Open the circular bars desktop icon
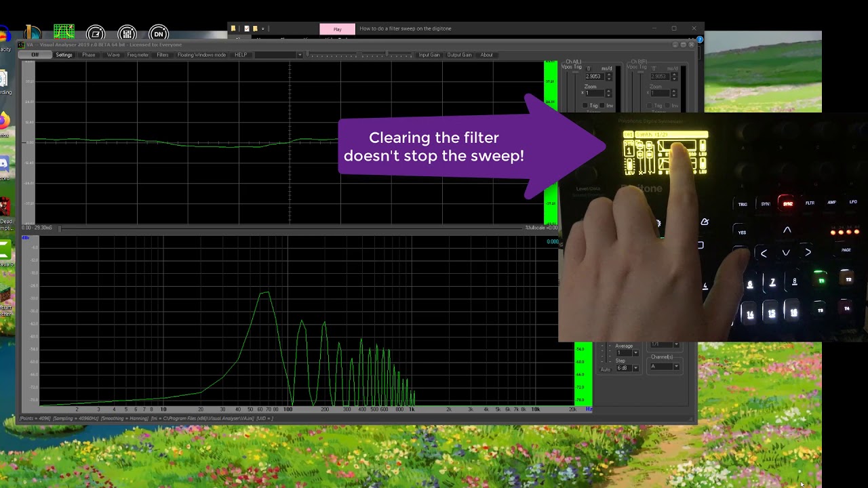 tap(127, 34)
